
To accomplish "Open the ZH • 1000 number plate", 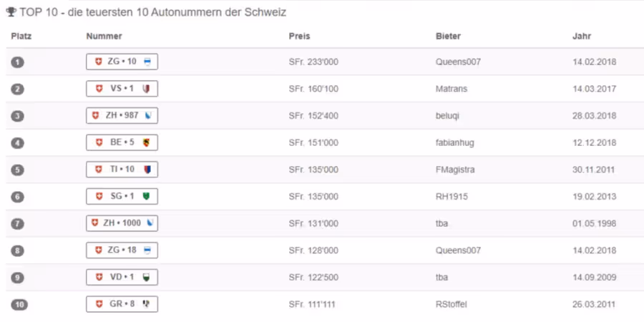I will point(122,223).
